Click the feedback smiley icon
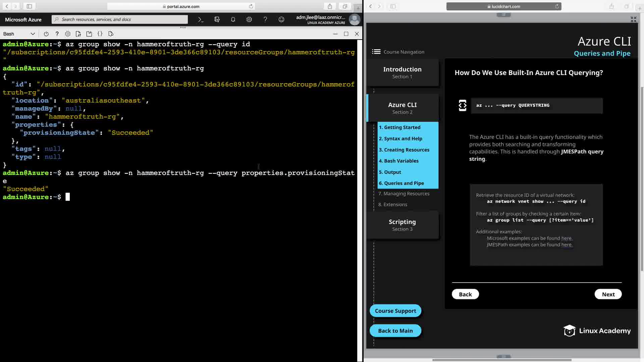 point(281,19)
